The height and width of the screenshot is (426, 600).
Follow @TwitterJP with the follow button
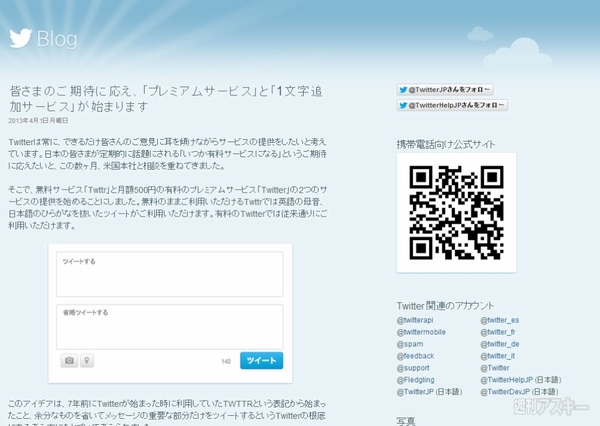(445, 90)
